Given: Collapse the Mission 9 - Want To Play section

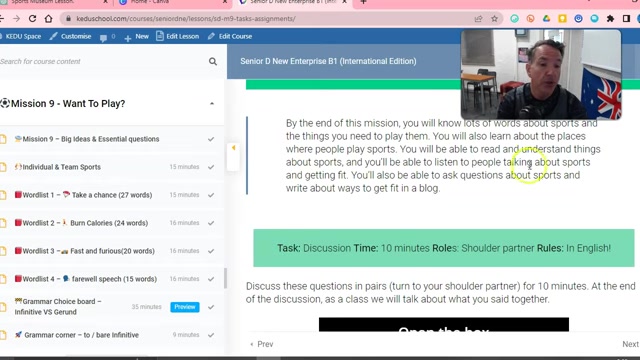Looking at the screenshot, I should point(212,104).
